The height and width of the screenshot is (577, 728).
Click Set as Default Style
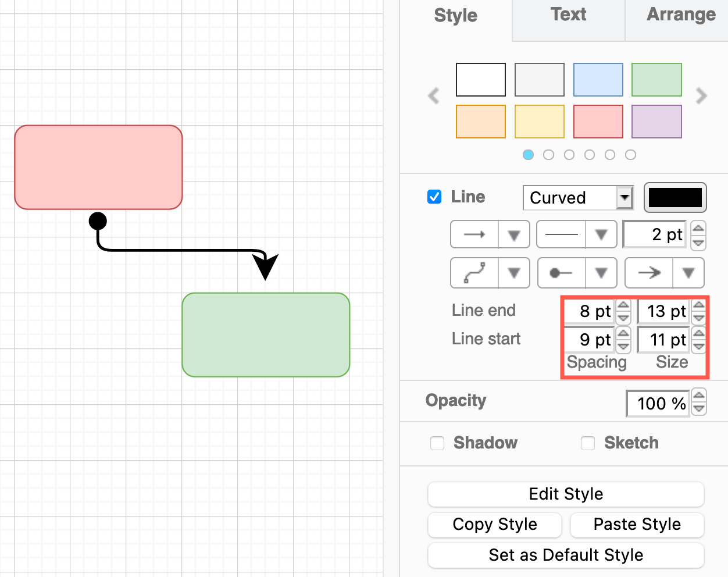pos(565,555)
